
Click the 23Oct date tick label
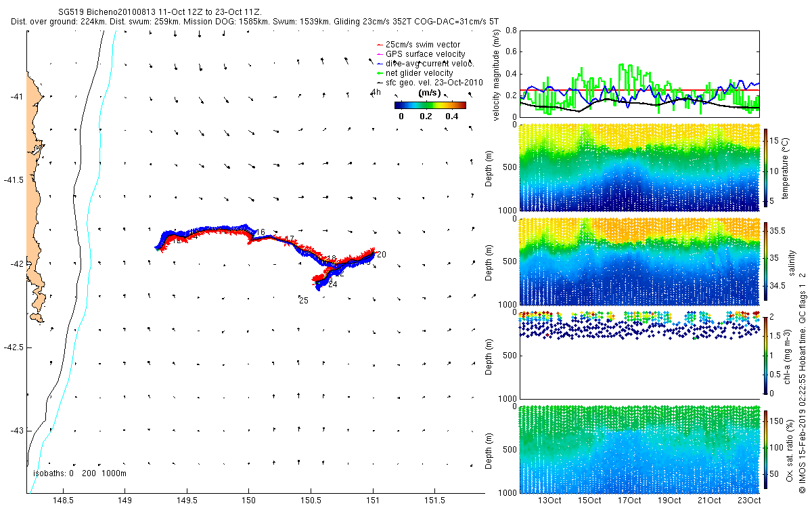749,501
